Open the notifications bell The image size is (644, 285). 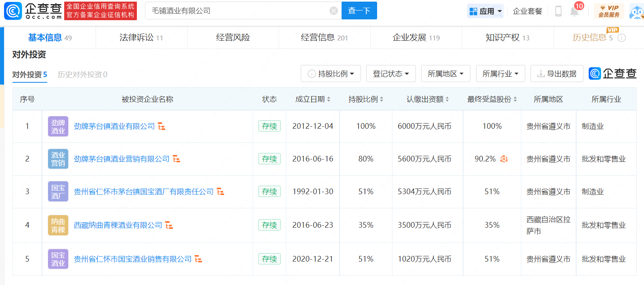click(574, 11)
